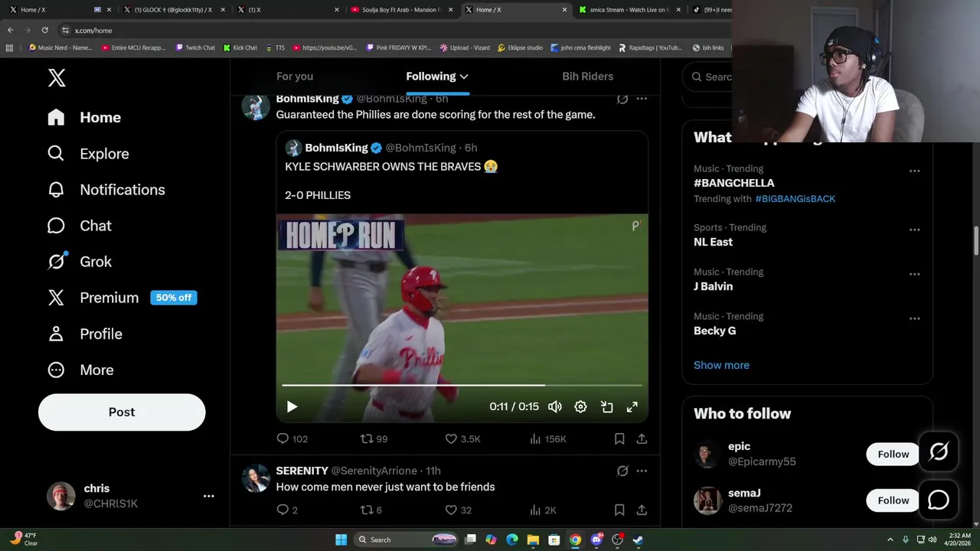Follow the semaJ account
The height and width of the screenshot is (551, 980).
point(893,500)
